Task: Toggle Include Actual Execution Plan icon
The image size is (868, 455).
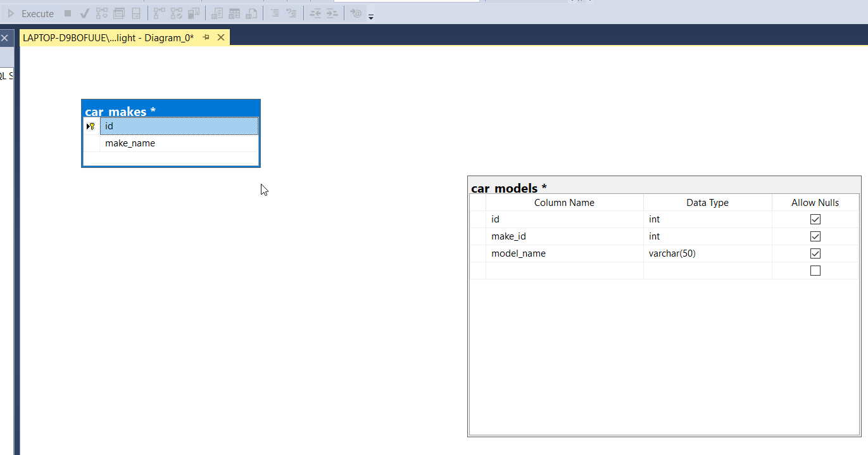Action: [x=160, y=13]
